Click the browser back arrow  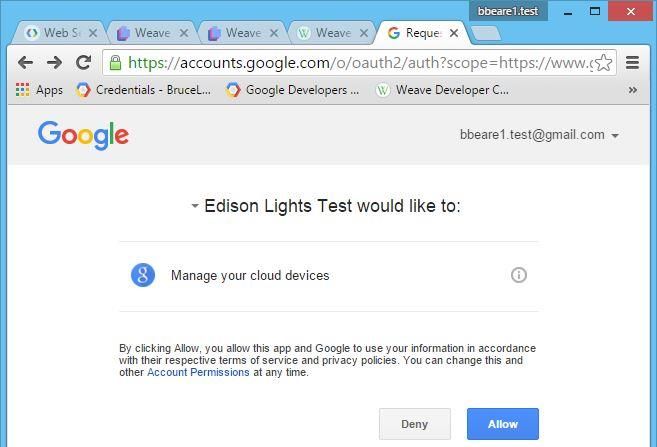point(26,63)
